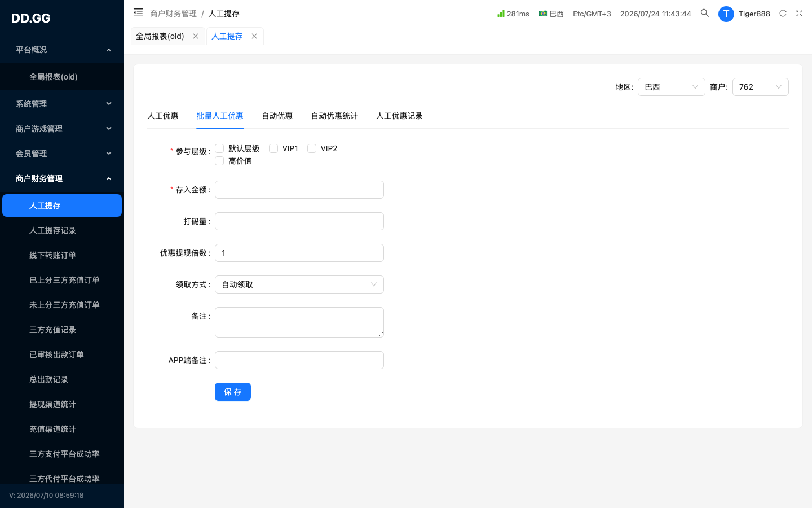
Task: Click the 商户财务管理 breadcrumb
Action: 174,14
